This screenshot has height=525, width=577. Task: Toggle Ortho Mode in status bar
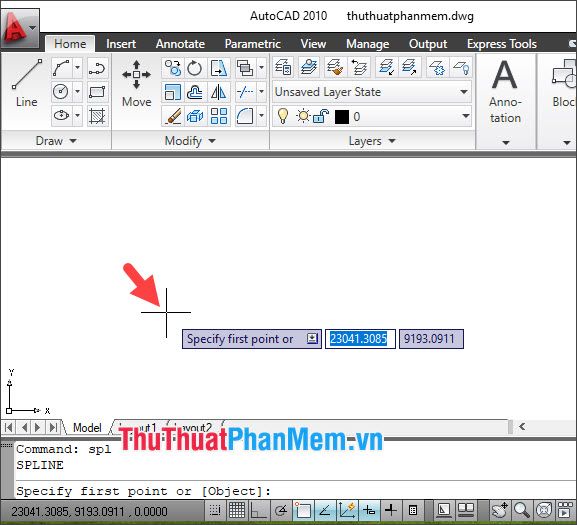258,510
